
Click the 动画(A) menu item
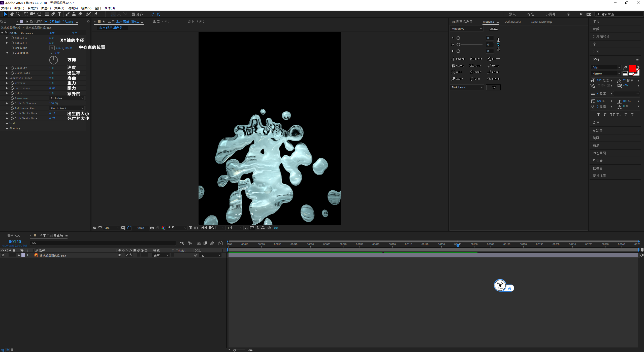click(x=72, y=8)
